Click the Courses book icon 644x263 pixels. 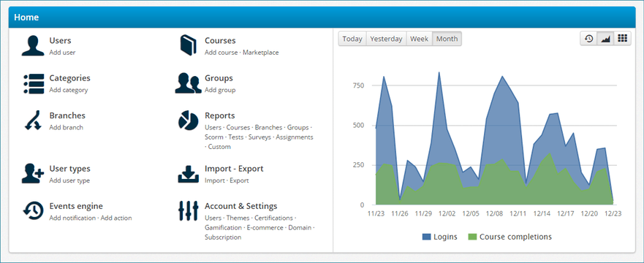point(189,45)
